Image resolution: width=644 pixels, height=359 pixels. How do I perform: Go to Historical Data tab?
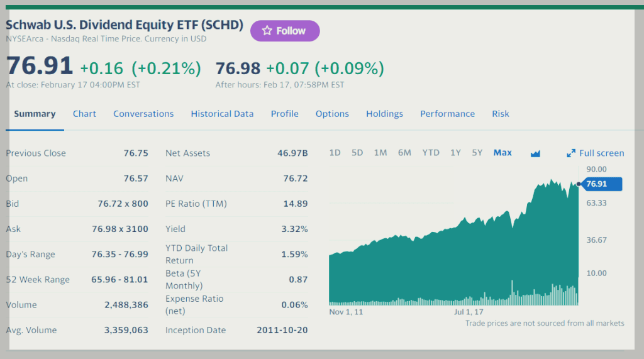click(x=222, y=114)
